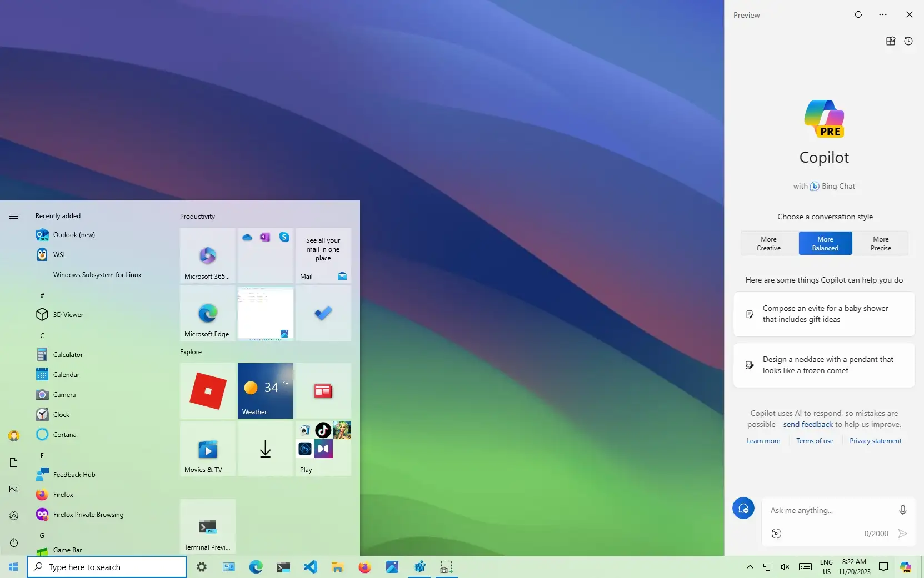Screen dimensions: 924x578
Task: Open the Privacy statement link
Action: click(x=875, y=441)
